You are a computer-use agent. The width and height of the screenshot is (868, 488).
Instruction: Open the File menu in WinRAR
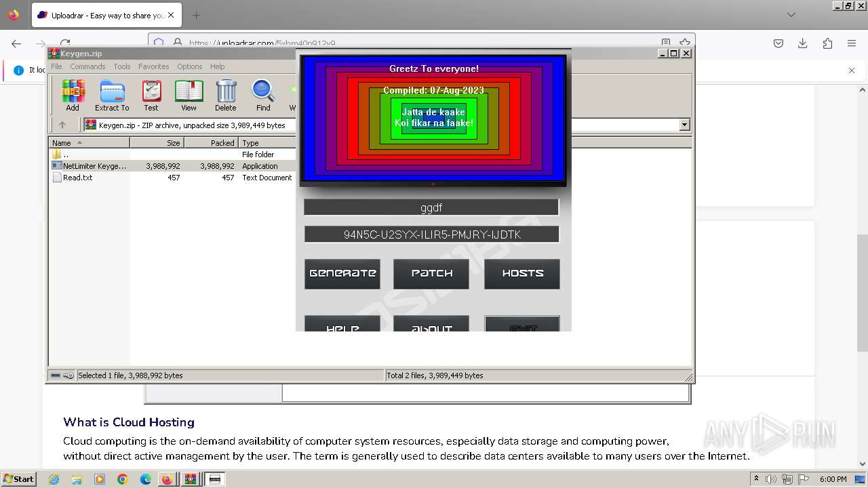56,66
